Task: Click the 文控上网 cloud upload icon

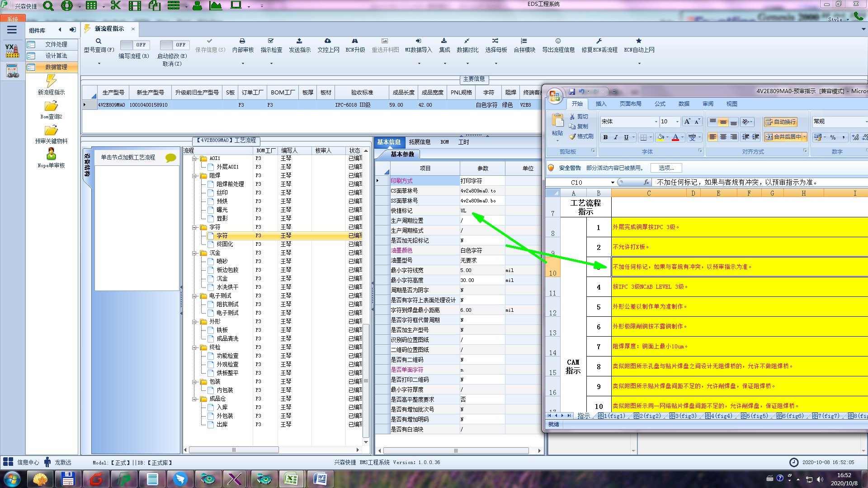Action: pos(328,41)
